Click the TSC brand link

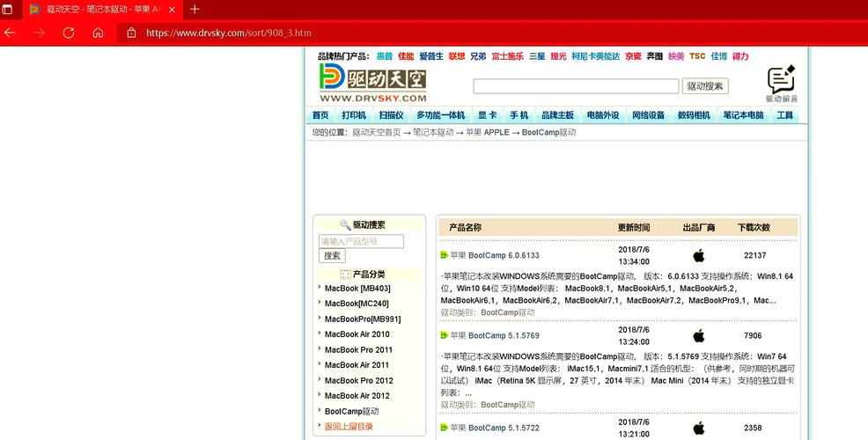697,56
